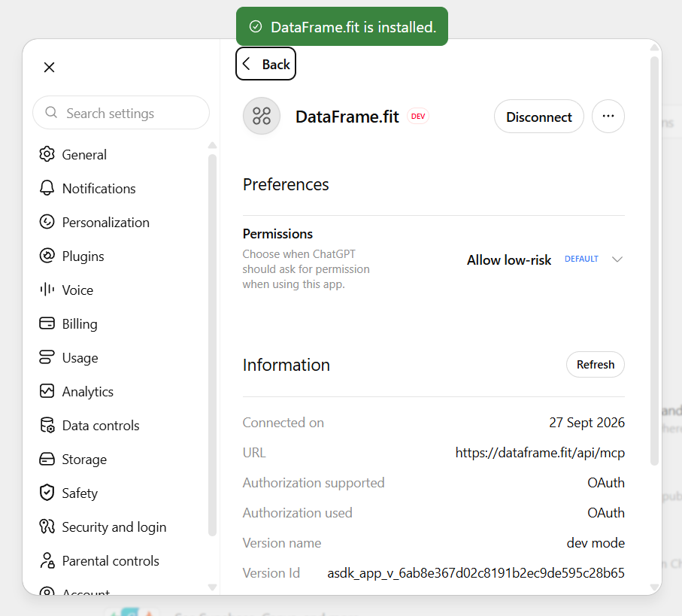
Task: Click the dev mode version name
Action: point(596,543)
